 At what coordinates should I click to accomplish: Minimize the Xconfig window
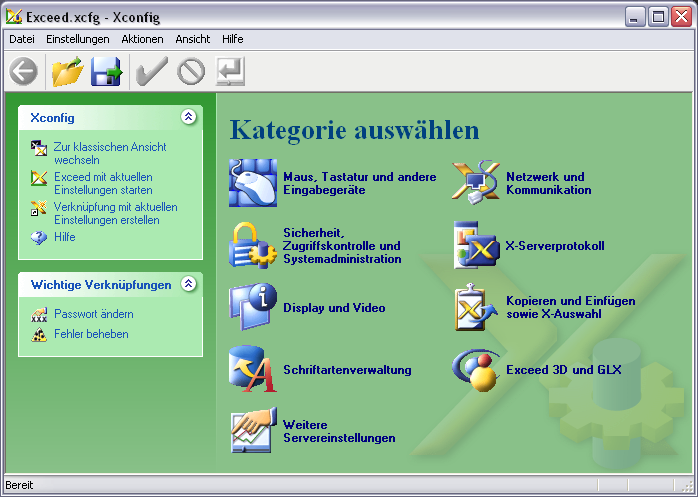click(634, 17)
